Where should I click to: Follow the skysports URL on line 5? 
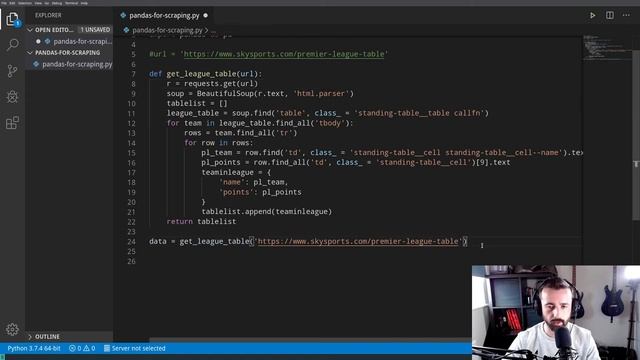[284, 54]
